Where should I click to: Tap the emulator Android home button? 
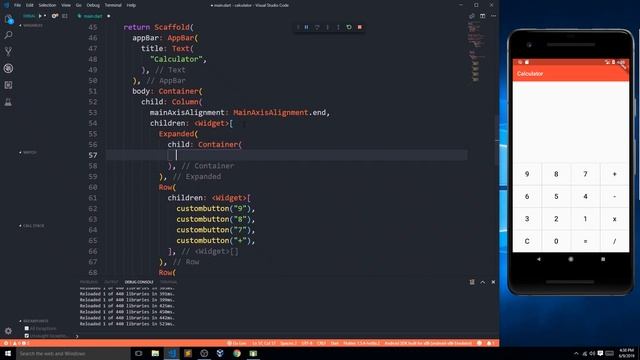(571, 259)
